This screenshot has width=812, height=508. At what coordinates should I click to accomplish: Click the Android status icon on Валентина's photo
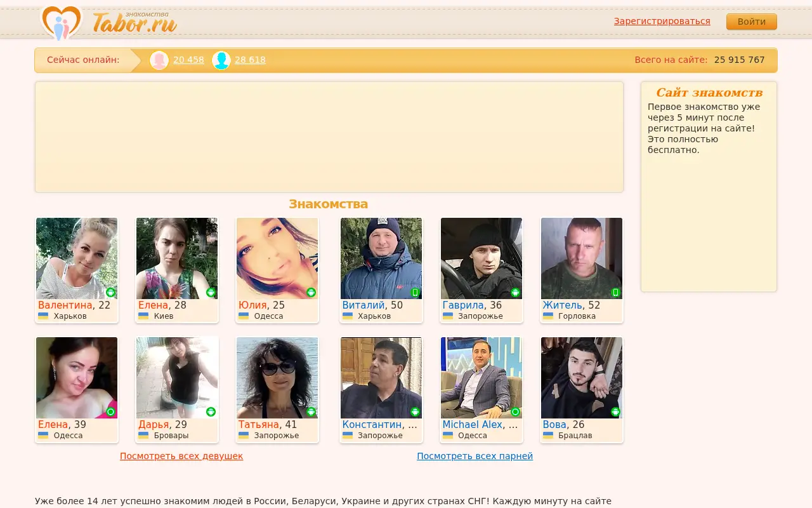click(x=111, y=292)
